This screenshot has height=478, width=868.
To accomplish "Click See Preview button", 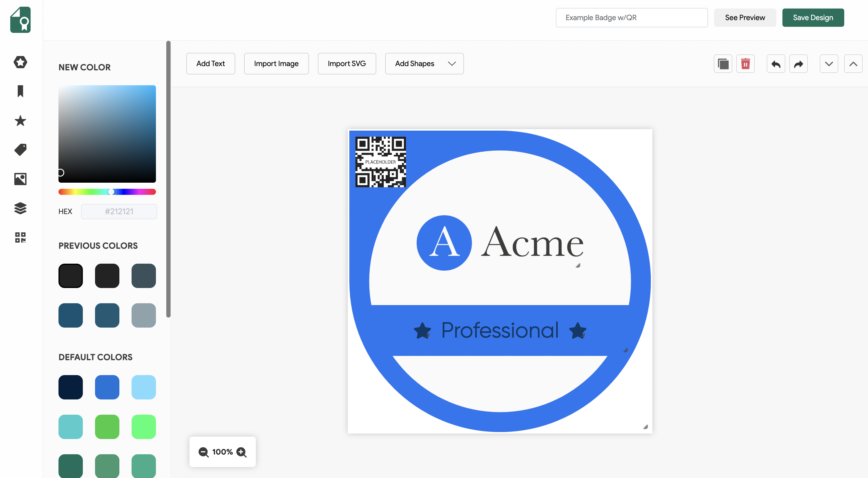I will [x=744, y=17].
